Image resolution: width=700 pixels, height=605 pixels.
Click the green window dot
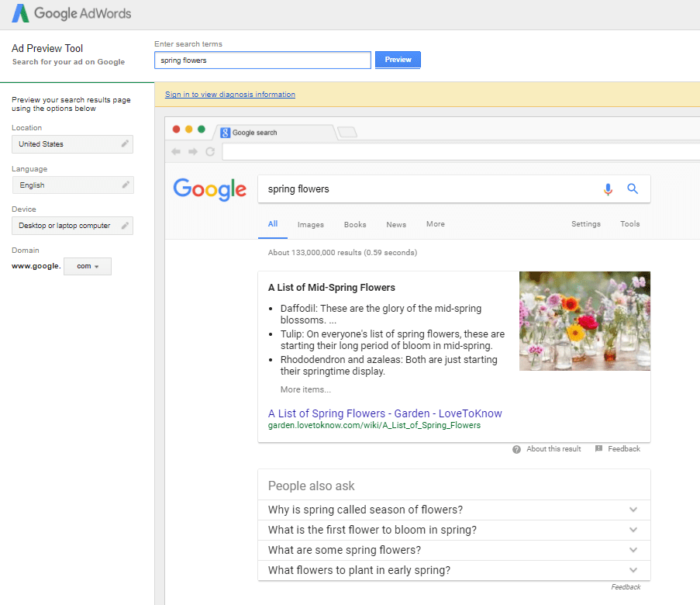click(202, 129)
